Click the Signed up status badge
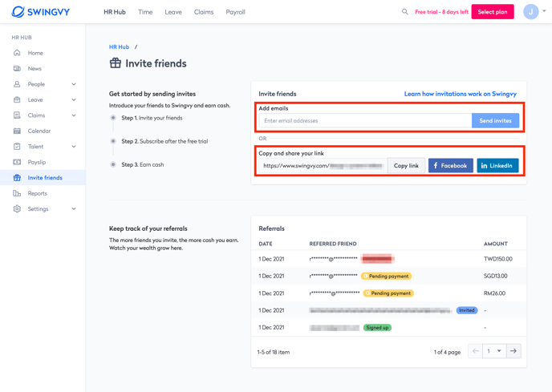 click(x=377, y=328)
